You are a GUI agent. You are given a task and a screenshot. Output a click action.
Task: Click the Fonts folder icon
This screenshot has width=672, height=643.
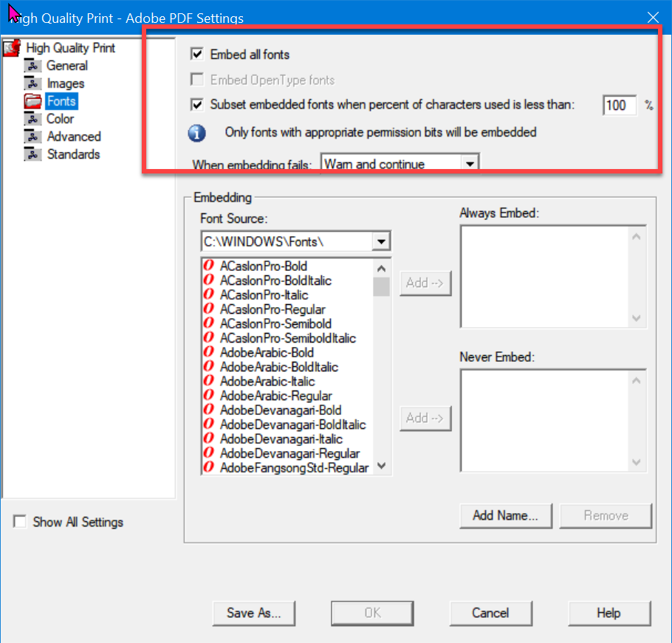point(32,101)
